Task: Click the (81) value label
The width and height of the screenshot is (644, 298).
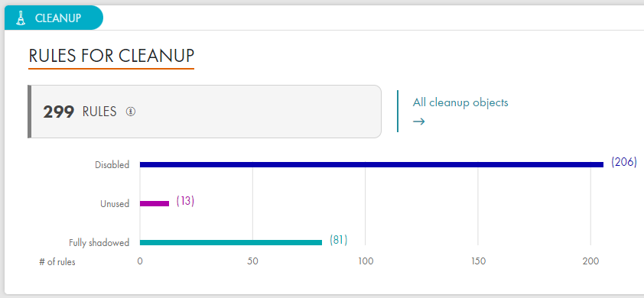Action: [x=338, y=240]
